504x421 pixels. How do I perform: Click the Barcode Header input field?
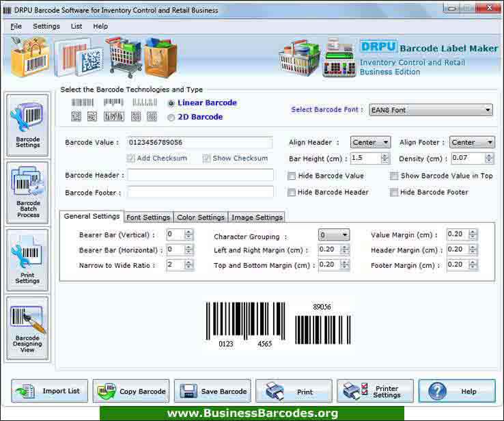[x=200, y=175]
